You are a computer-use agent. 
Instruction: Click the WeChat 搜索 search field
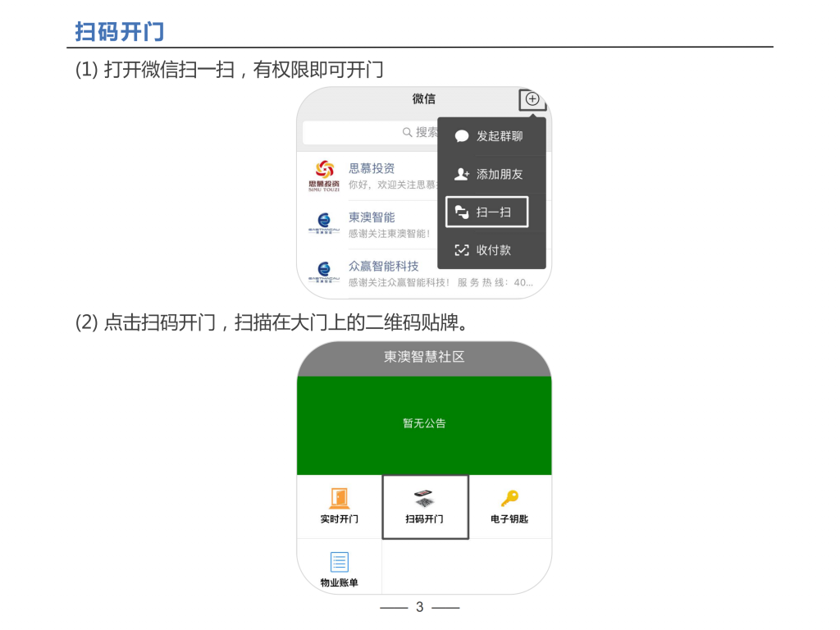point(370,132)
